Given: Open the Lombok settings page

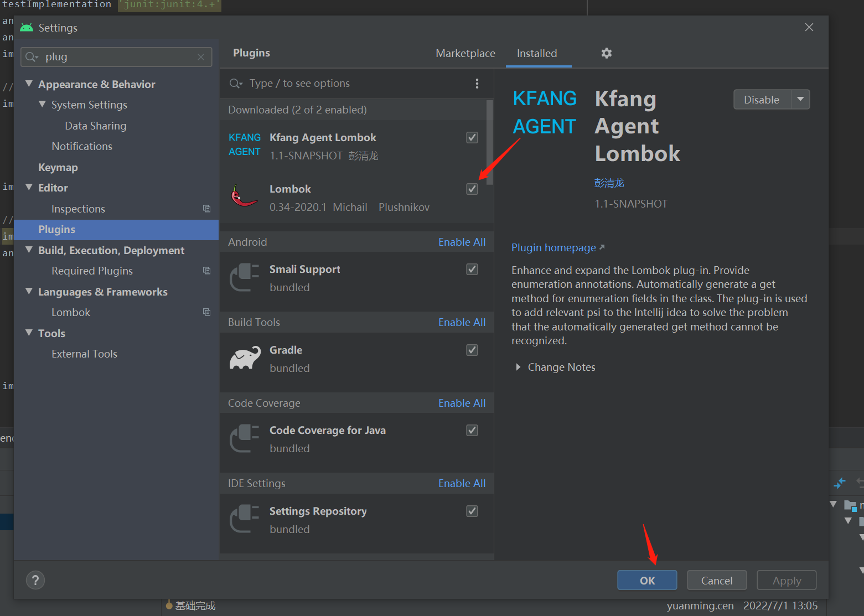Looking at the screenshot, I should tap(71, 312).
